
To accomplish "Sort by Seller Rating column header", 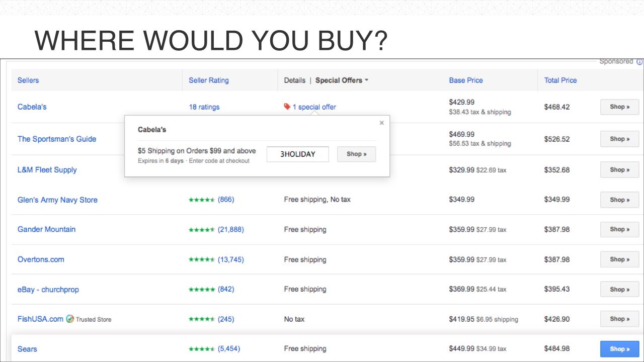I will (x=209, y=80).
